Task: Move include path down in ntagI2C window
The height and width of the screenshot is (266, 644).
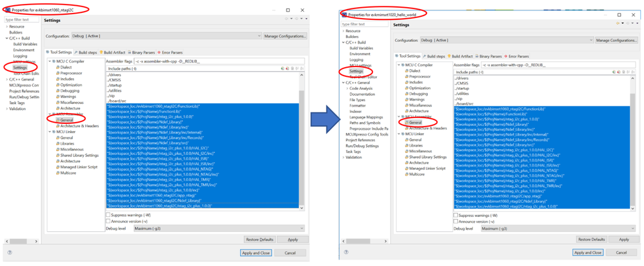Action: pyautogui.click(x=302, y=68)
